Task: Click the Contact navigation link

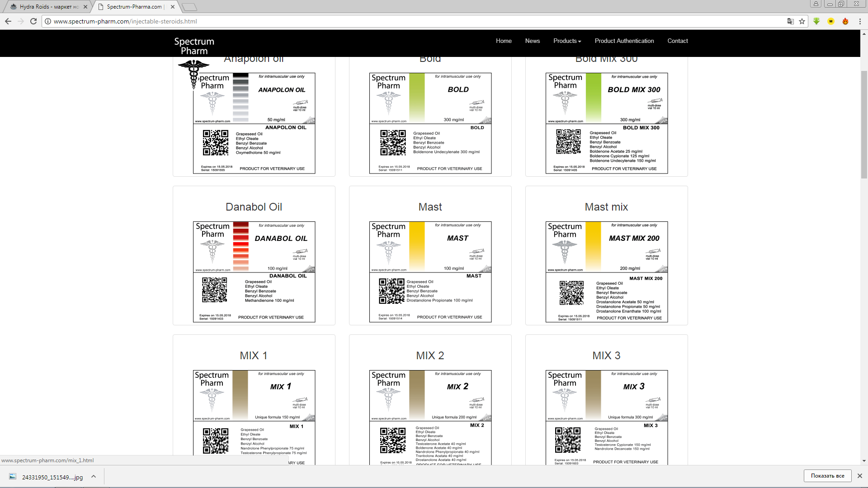Action: point(677,41)
